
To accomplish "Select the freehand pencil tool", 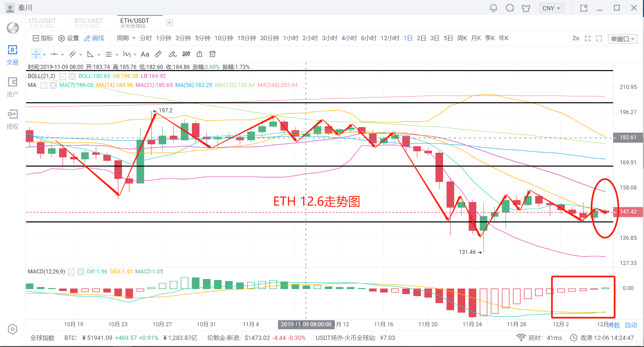I will 173,54.
